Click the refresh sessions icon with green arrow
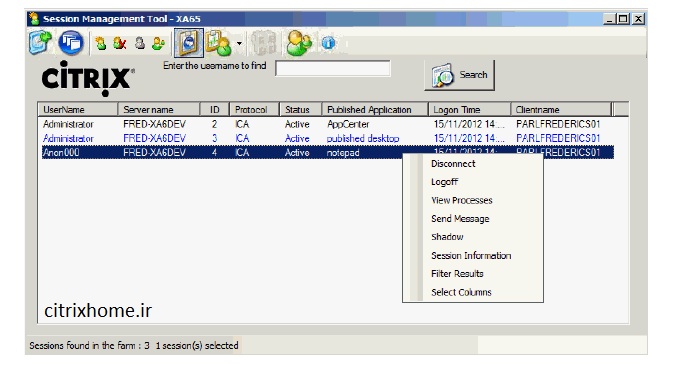Image resolution: width=677 pixels, height=366 pixels. point(40,42)
